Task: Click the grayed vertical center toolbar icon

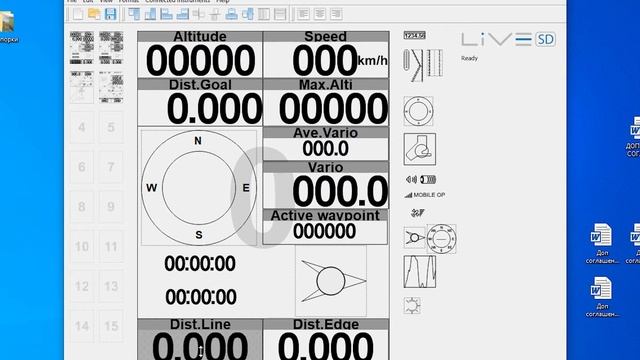Action: coord(215,14)
